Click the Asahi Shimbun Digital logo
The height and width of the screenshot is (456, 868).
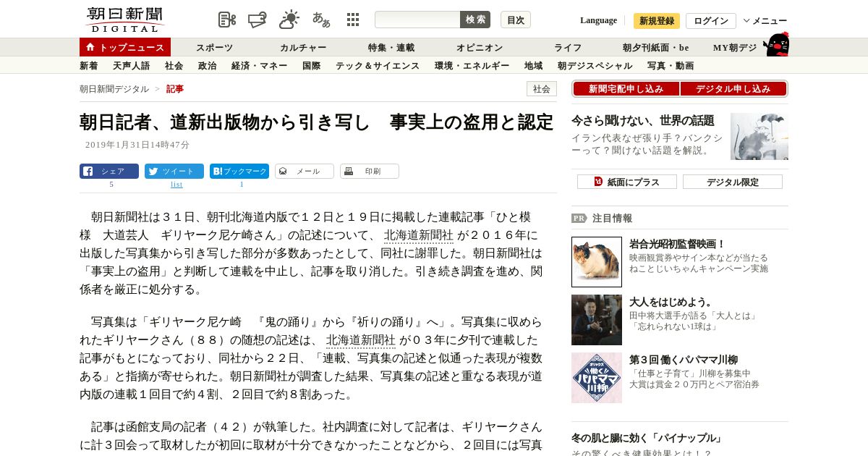124,20
